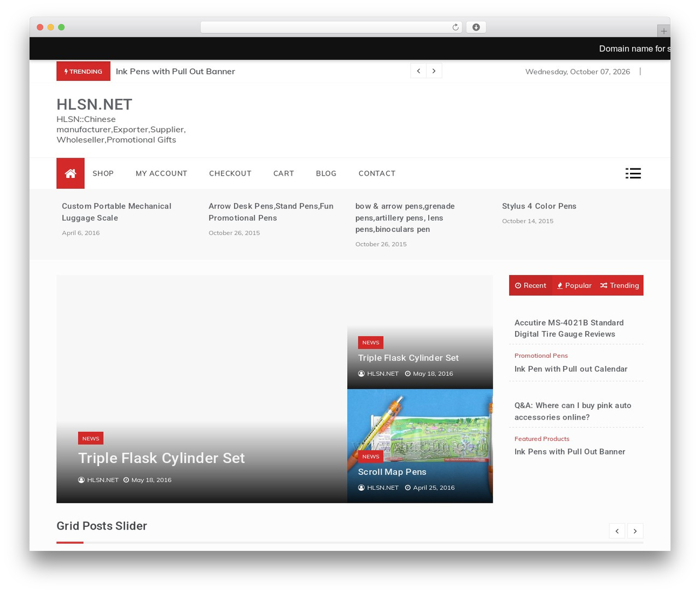The width and height of the screenshot is (700, 593).
Task: Open trending headline Ink Pens with Pull Out Banner
Action: point(176,71)
